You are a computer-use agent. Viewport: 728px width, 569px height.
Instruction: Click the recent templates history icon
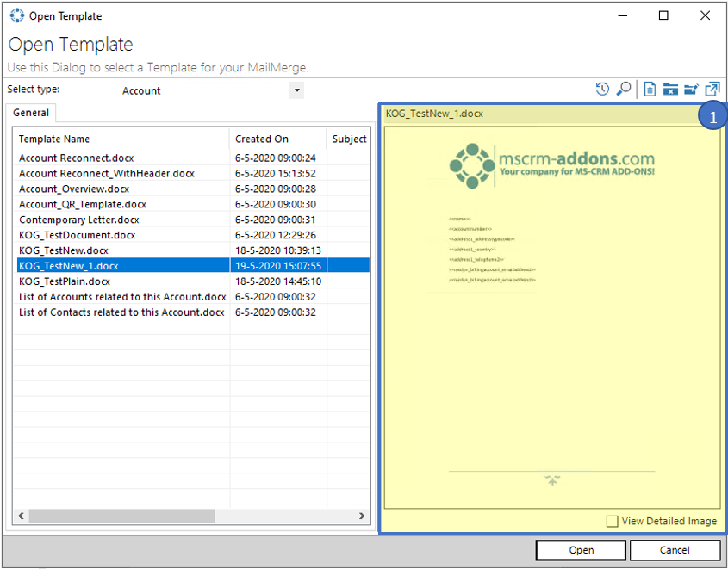(602, 89)
